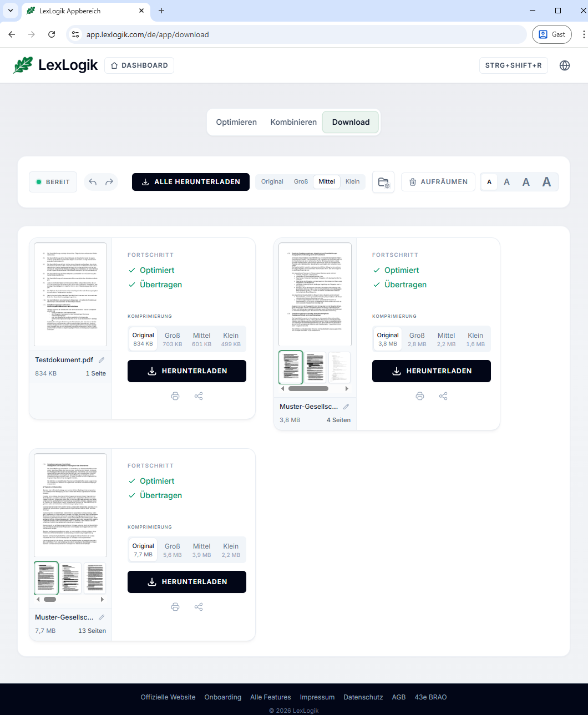Open the site information icon in address bar
This screenshot has height=715, width=588.
(x=76, y=34)
